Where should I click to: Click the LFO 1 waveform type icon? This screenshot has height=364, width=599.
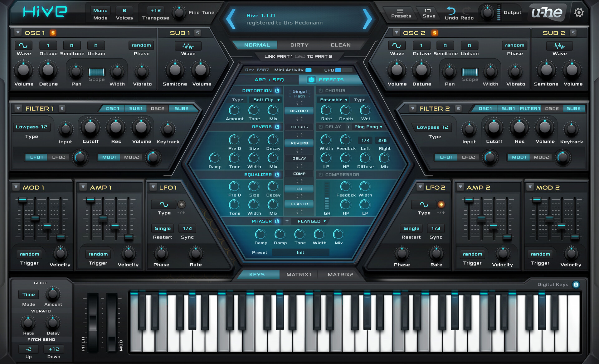[x=164, y=204]
